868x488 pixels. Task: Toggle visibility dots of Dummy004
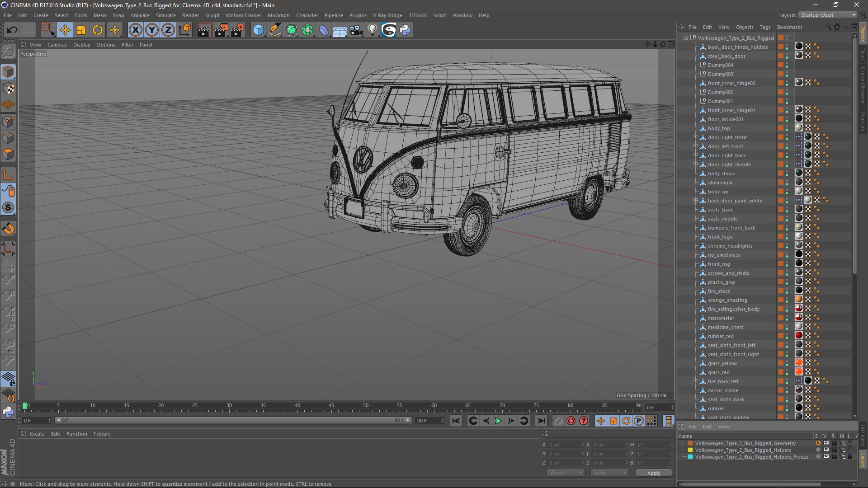[787, 65]
